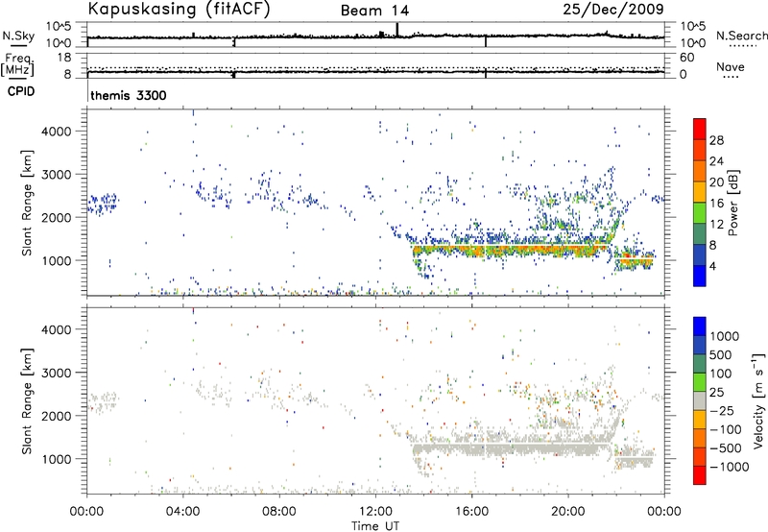Click the N.Search legend label
Screen dimensions: 768x532
(x=742, y=36)
